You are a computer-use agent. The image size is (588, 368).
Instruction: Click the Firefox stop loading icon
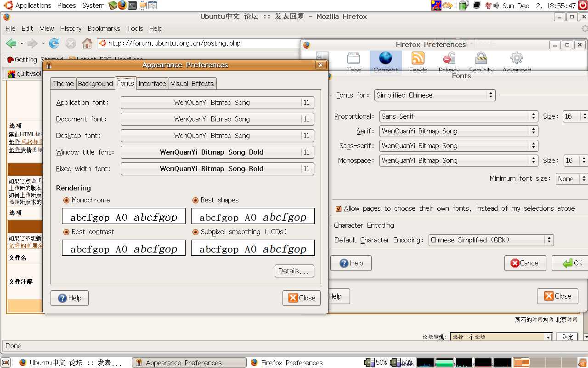pos(70,43)
